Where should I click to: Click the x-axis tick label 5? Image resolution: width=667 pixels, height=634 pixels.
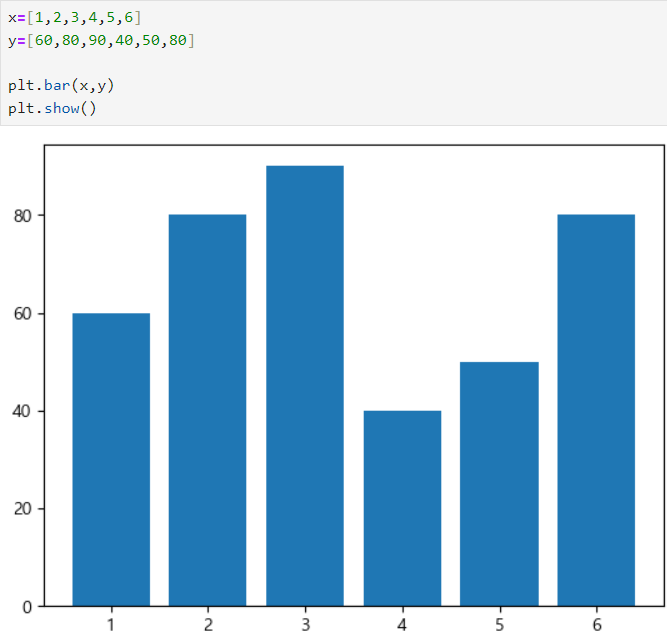tap(499, 625)
